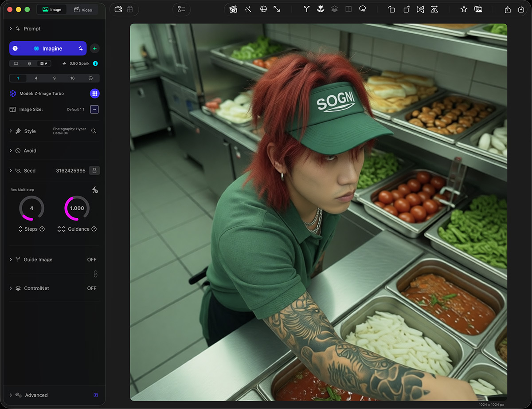Click the star favorite icon in toolbar
The width and height of the screenshot is (532, 409).
click(464, 9)
